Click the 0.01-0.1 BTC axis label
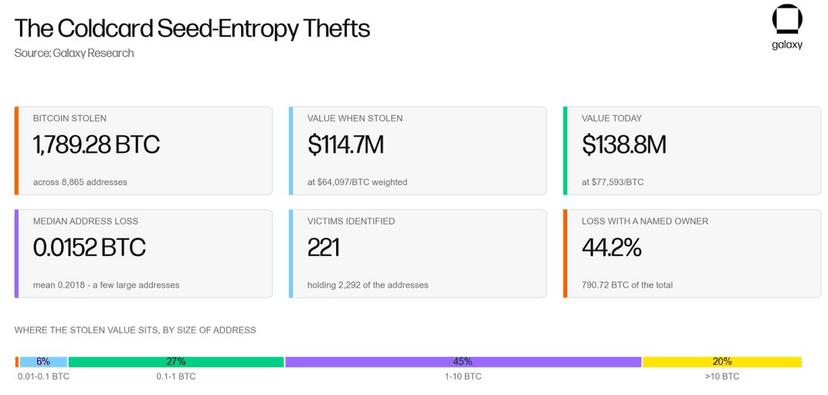Image resolution: width=828 pixels, height=395 pixels. [x=43, y=377]
